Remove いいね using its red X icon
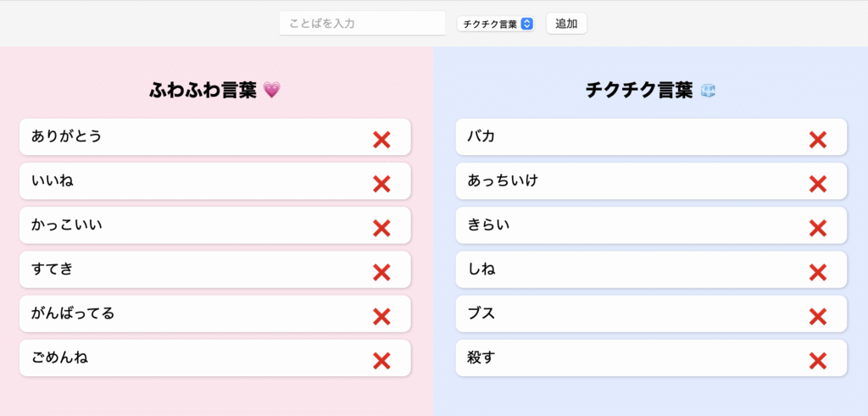The image size is (868, 416). [381, 184]
